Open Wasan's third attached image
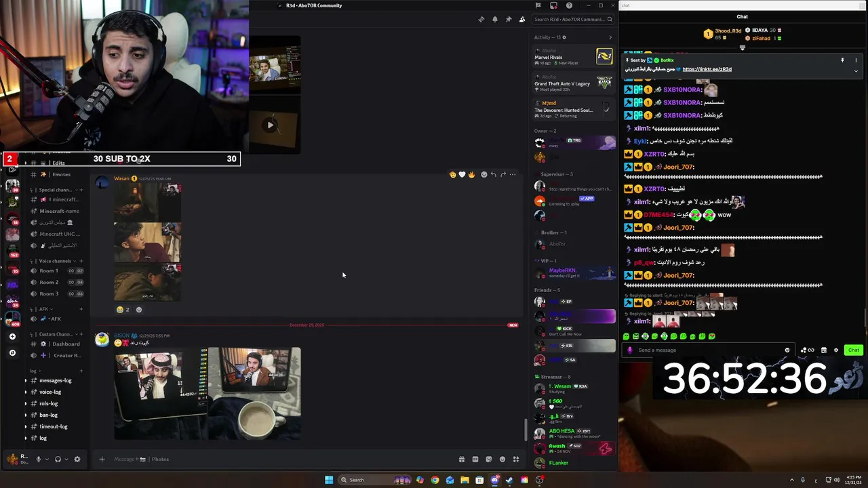 click(x=147, y=283)
